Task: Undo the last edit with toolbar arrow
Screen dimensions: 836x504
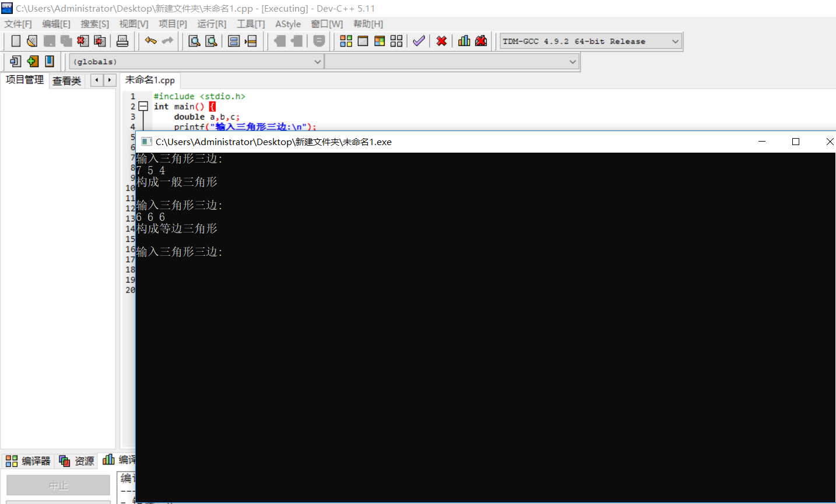Action: coord(151,41)
